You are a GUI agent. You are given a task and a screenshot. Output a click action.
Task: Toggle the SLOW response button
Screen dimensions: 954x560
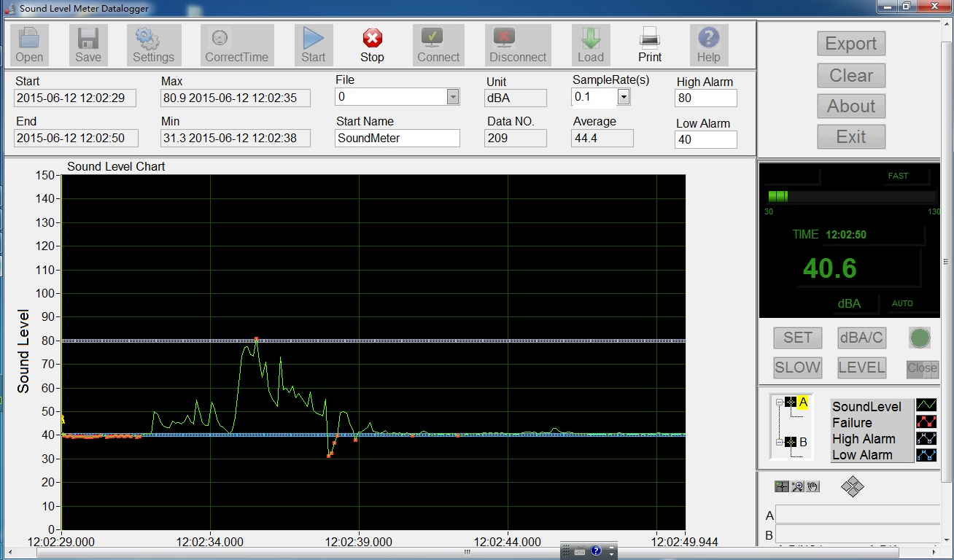pos(797,367)
